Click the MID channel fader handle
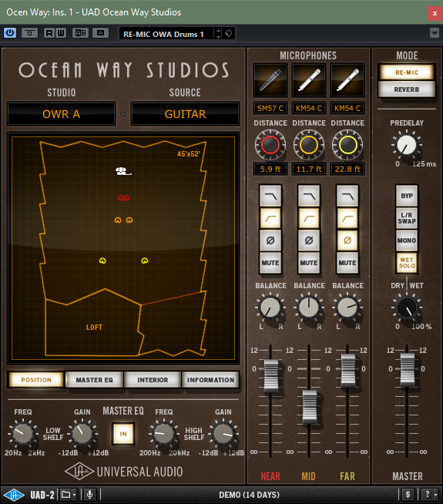Image resolution: width=443 pixels, height=504 pixels. coord(310,407)
